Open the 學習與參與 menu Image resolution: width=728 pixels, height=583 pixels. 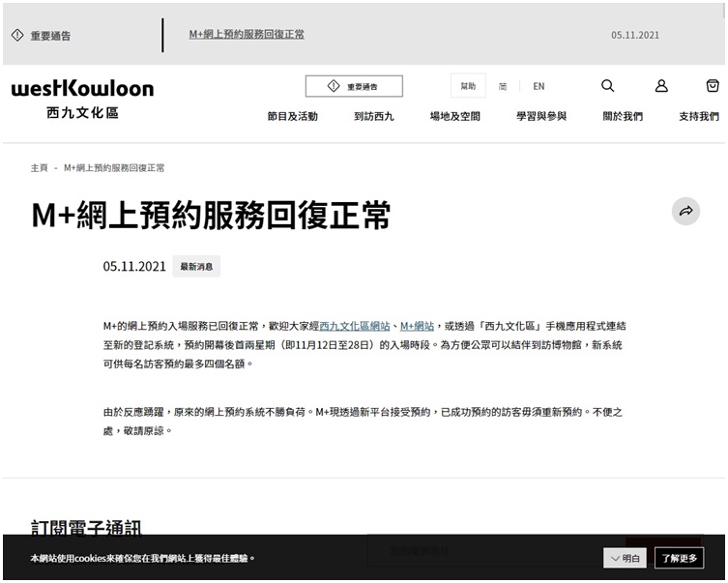click(x=541, y=116)
